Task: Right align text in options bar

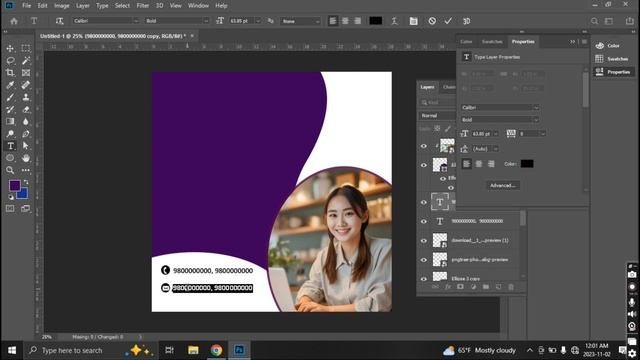Action: coord(358,21)
